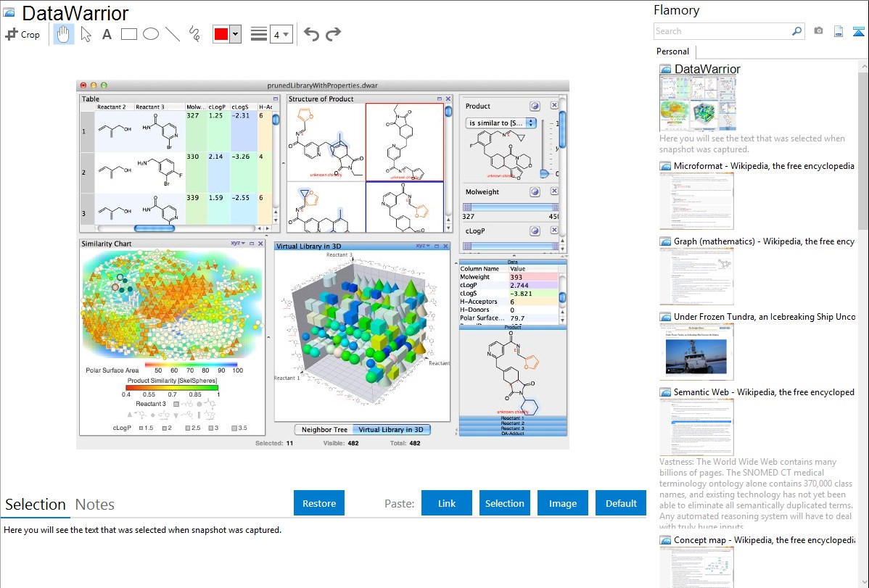
Task: Redo the last annotation
Action: coord(333,34)
